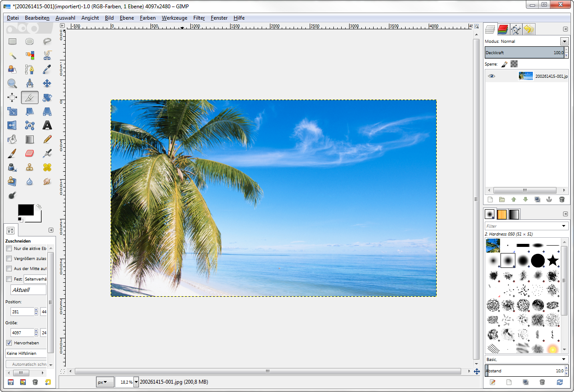Enable the 'Vergrößern zulassen' checkbox

click(9, 258)
